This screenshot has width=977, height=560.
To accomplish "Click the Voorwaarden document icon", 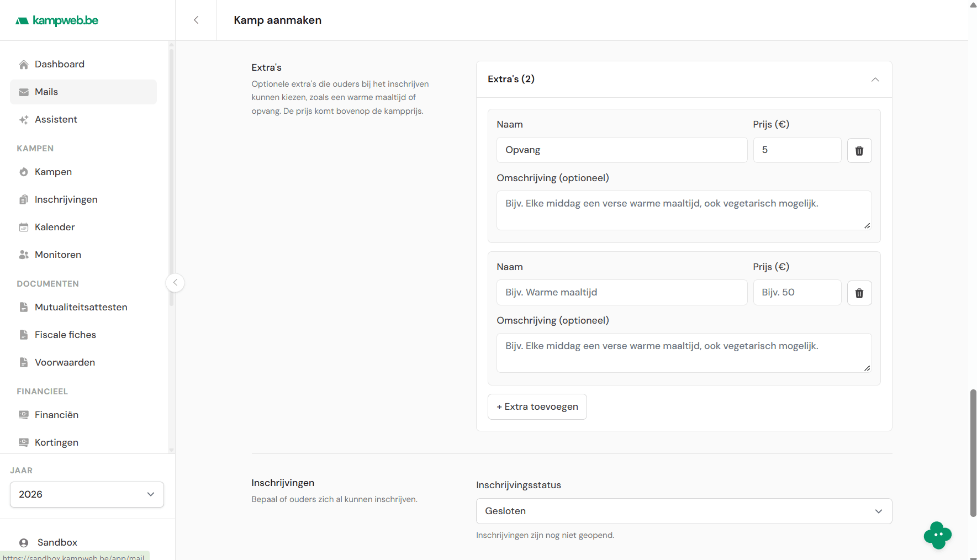I will 24,363.
